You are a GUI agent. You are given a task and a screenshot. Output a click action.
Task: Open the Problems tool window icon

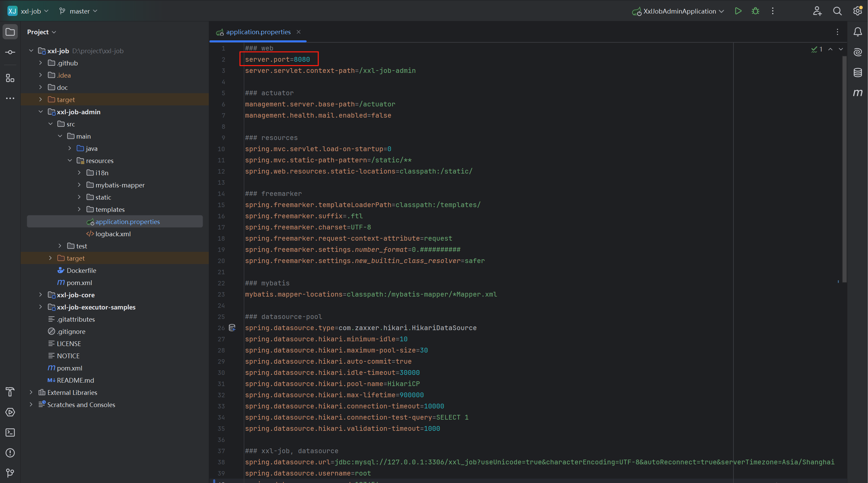10,453
